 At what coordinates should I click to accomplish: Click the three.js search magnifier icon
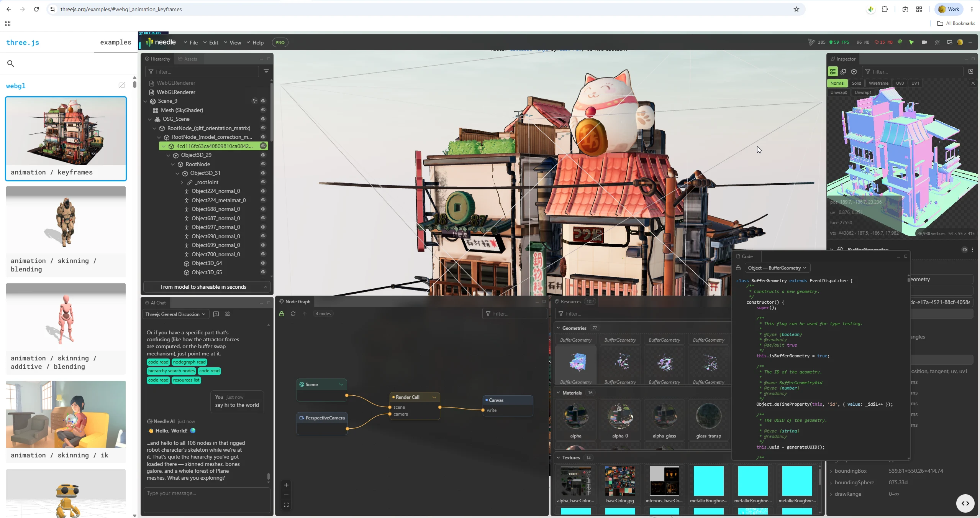click(x=11, y=64)
